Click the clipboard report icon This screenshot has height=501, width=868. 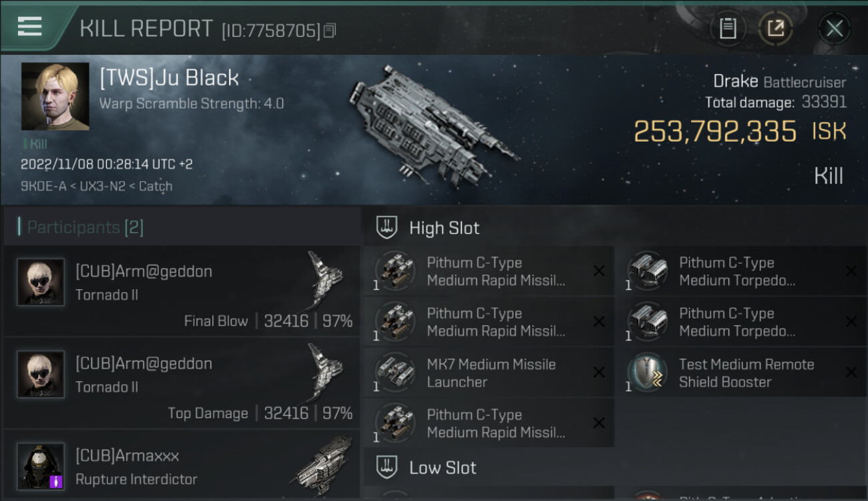click(728, 28)
